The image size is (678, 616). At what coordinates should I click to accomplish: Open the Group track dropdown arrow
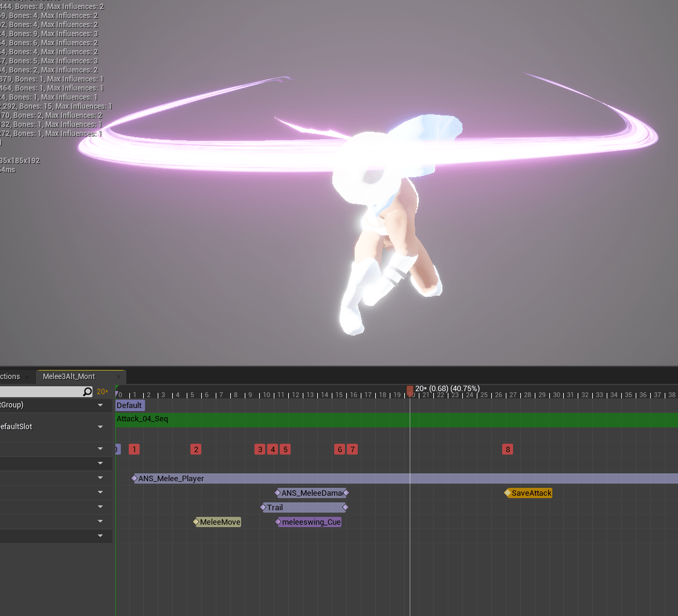pyautogui.click(x=100, y=405)
